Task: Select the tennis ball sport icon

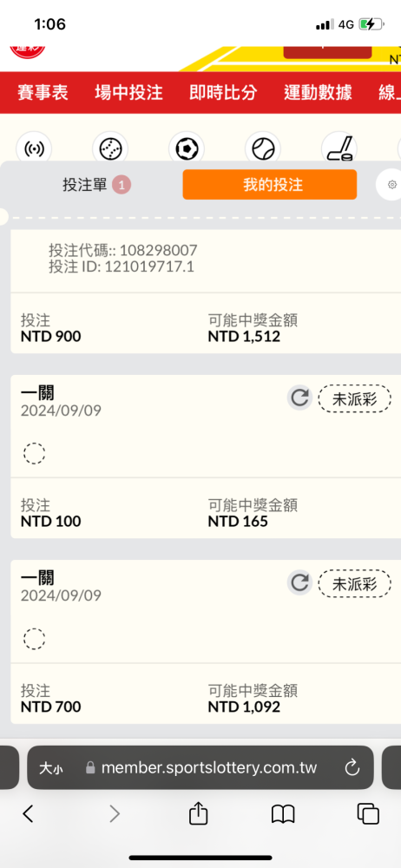Action: click(x=262, y=148)
